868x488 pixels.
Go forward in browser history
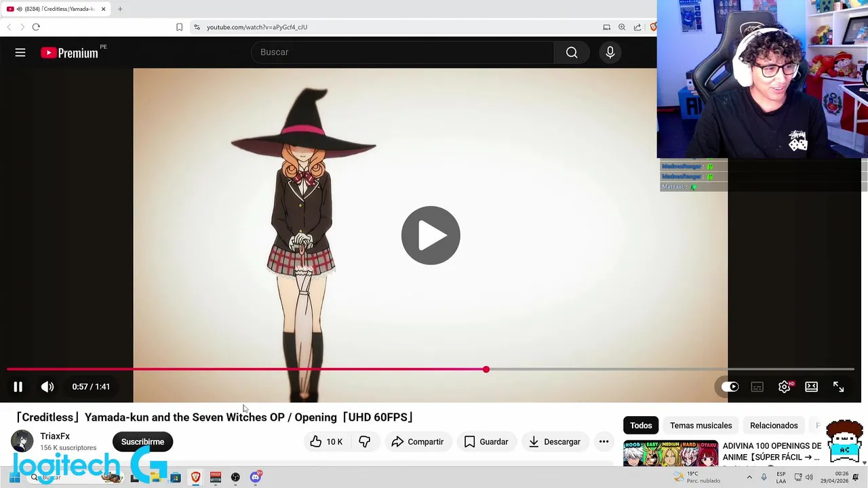click(22, 27)
